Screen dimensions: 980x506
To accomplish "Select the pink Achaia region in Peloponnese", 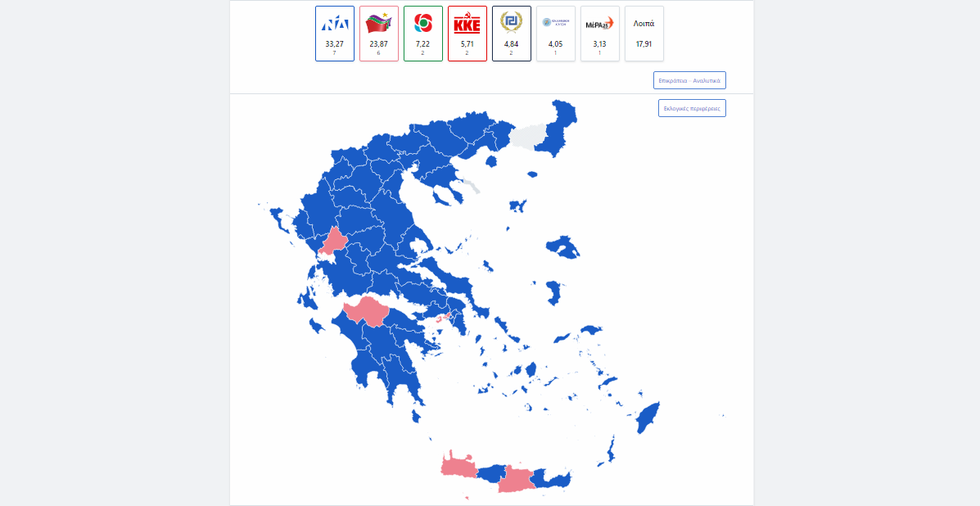I will [x=368, y=312].
